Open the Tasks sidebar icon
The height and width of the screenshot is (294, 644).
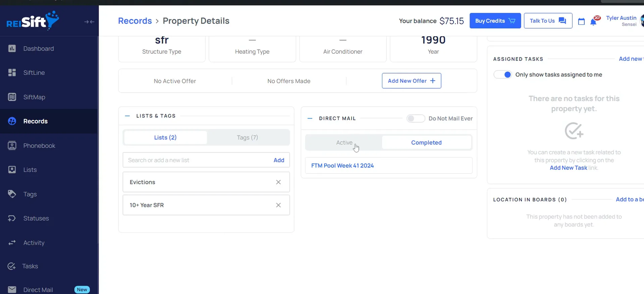pyautogui.click(x=12, y=266)
